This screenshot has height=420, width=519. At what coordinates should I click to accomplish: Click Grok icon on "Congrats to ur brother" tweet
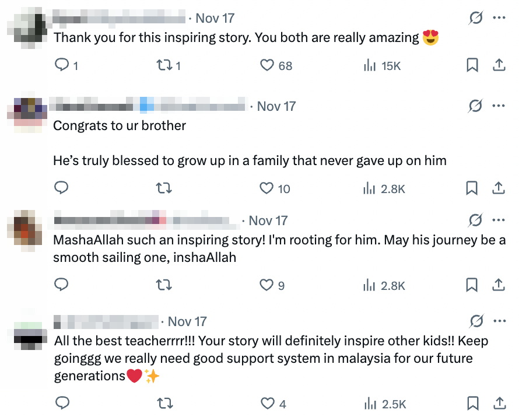pyautogui.click(x=475, y=106)
